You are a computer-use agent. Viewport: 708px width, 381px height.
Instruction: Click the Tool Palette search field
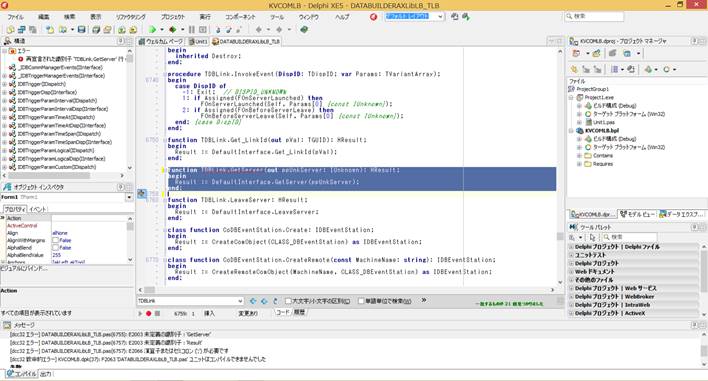pos(629,237)
